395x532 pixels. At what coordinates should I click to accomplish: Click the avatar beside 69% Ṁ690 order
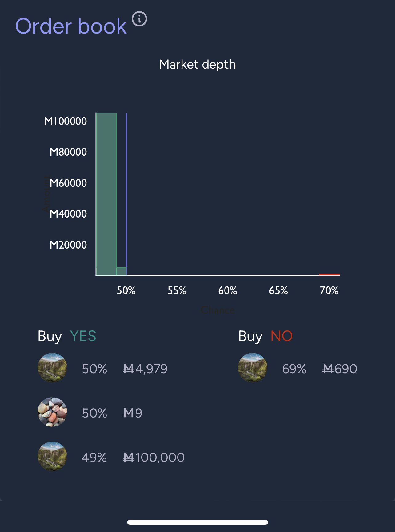point(253,368)
